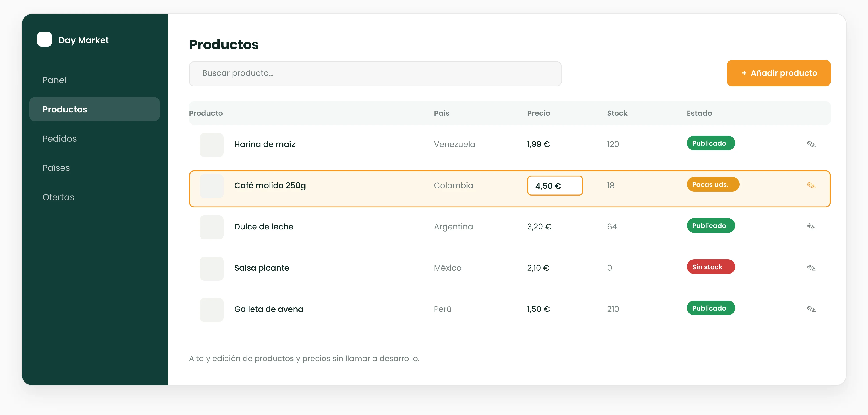Image resolution: width=868 pixels, height=415 pixels.
Task: Click Publicado badge for Dulce de leche
Action: 711,225
